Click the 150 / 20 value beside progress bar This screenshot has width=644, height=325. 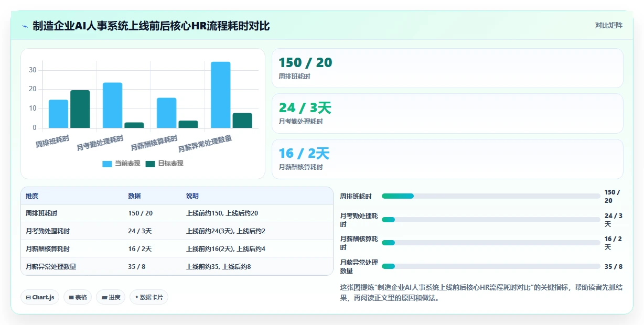pyautogui.click(x=613, y=197)
